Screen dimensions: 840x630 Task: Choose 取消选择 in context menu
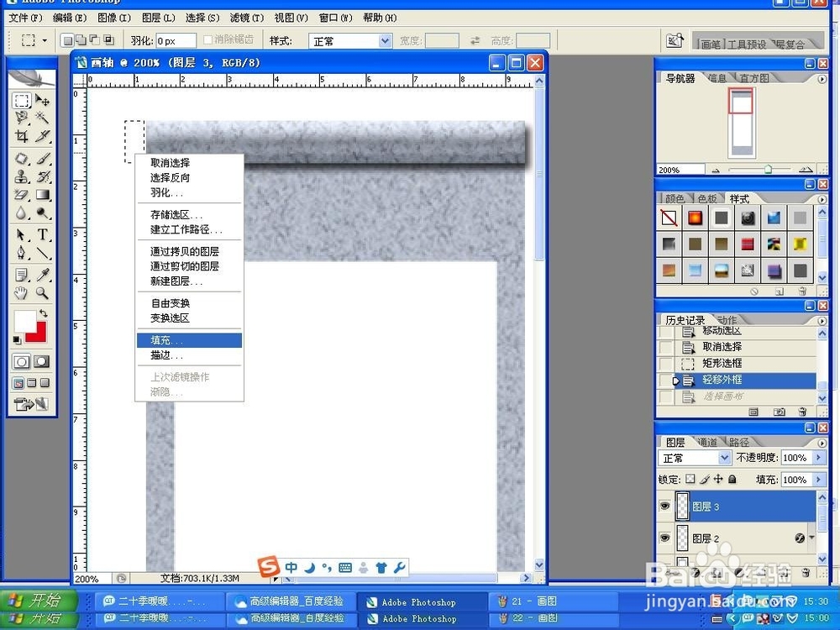[x=189, y=162]
